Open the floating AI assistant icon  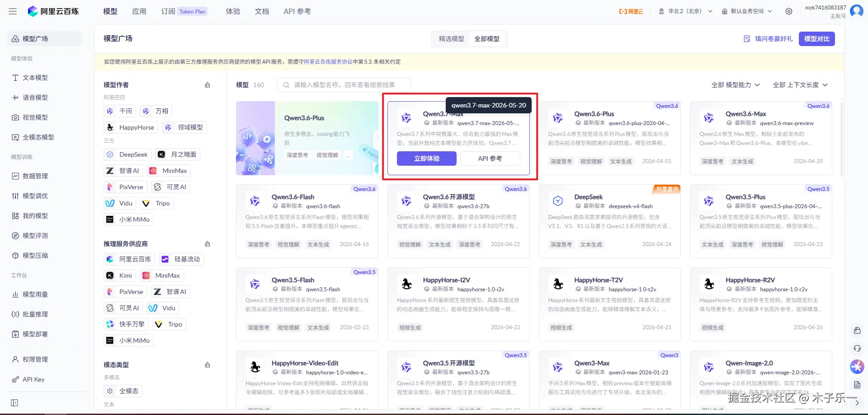(857, 367)
